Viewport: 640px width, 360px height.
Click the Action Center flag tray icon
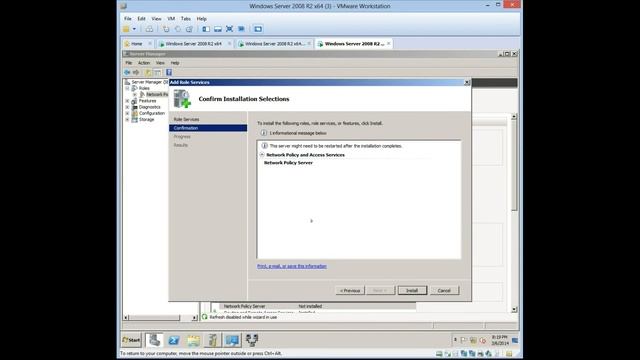coord(464,340)
